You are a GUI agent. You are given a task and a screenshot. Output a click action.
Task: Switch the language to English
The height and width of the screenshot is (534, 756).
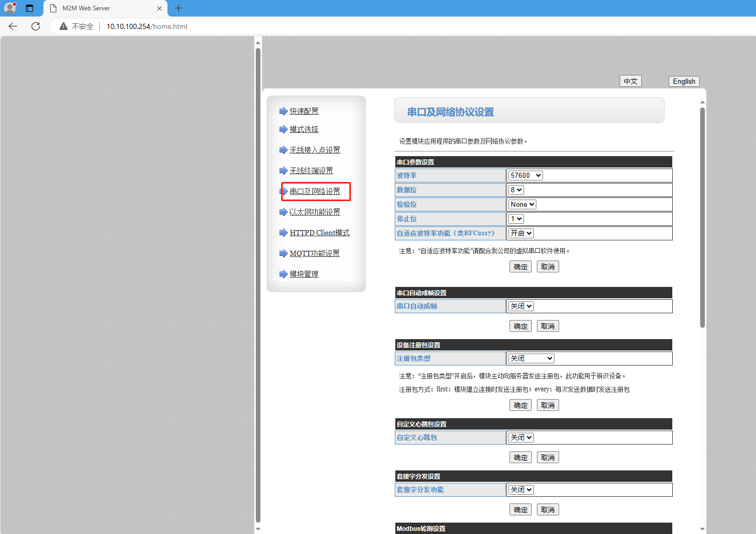pyautogui.click(x=684, y=81)
